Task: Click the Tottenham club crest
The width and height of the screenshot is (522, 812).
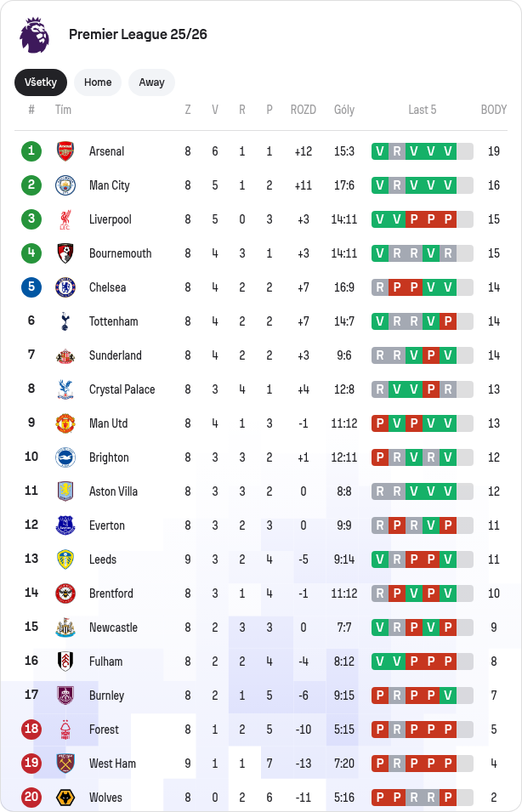Action: pyautogui.click(x=65, y=321)
